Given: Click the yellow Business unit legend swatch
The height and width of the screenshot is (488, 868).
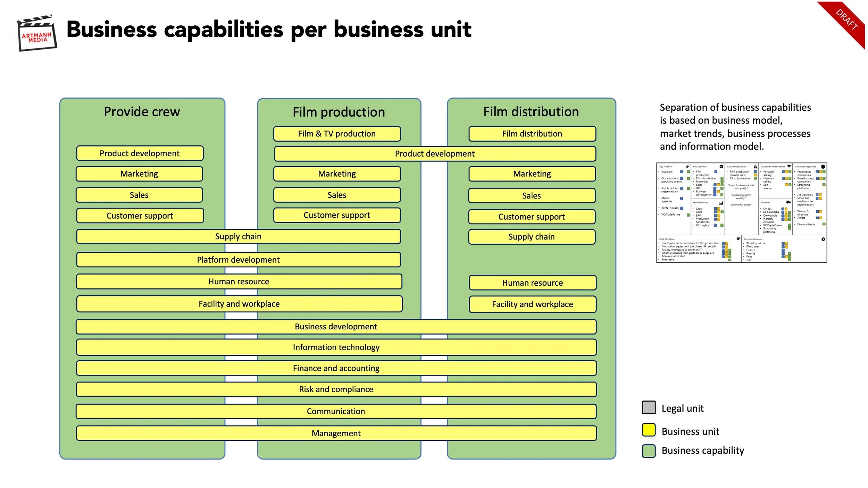Looking at the screenshot, I should point(649,430).
